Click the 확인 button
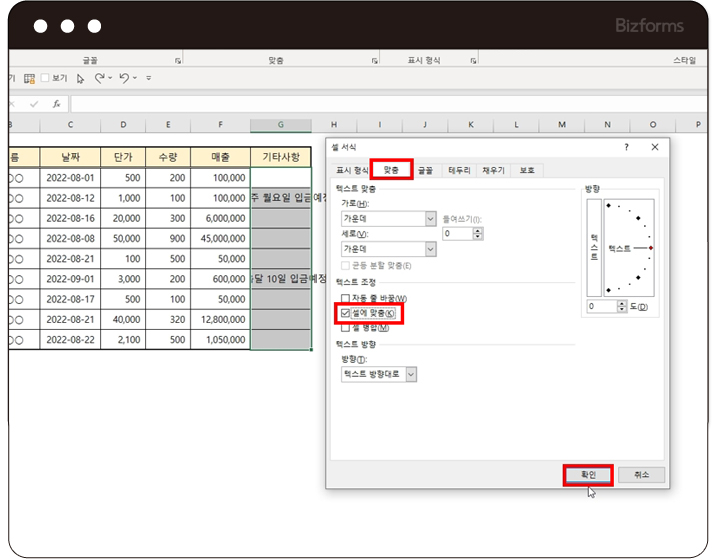This screenshot has width=715, height=560. pos(588,474)
